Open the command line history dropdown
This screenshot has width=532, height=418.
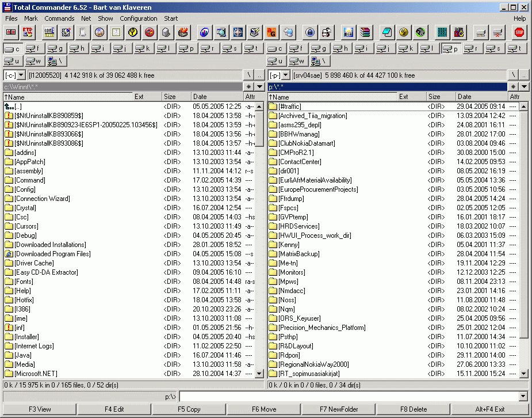coord(523,396)
